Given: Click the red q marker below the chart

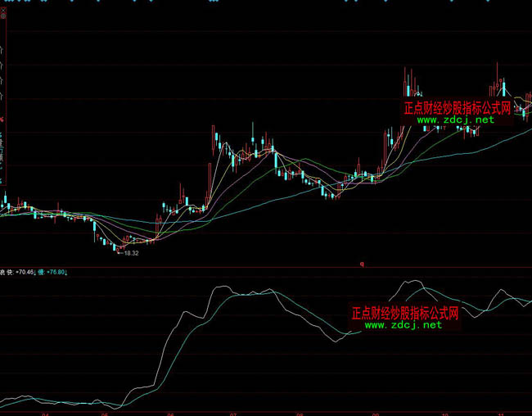Looking at the screenshot, I should pos(362,264).
